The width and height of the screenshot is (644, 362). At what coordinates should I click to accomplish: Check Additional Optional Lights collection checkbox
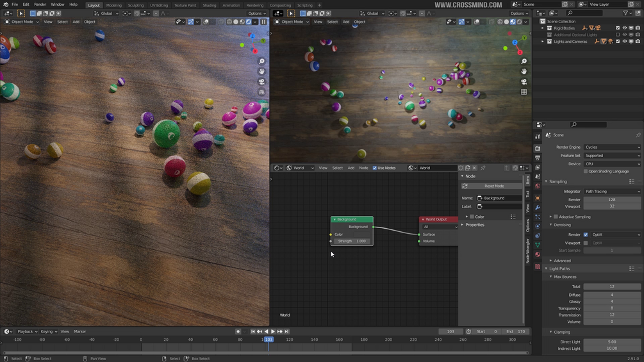618,35
